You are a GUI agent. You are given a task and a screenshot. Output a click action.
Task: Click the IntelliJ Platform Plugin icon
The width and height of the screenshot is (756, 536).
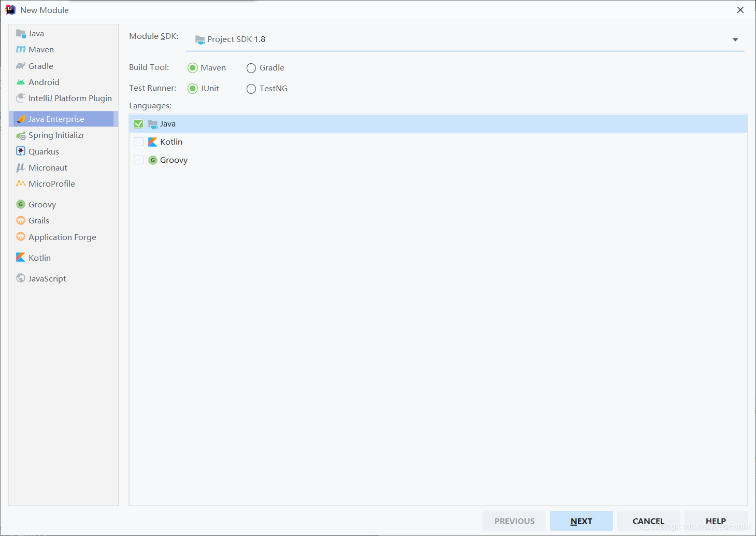(x=21, y=98)
